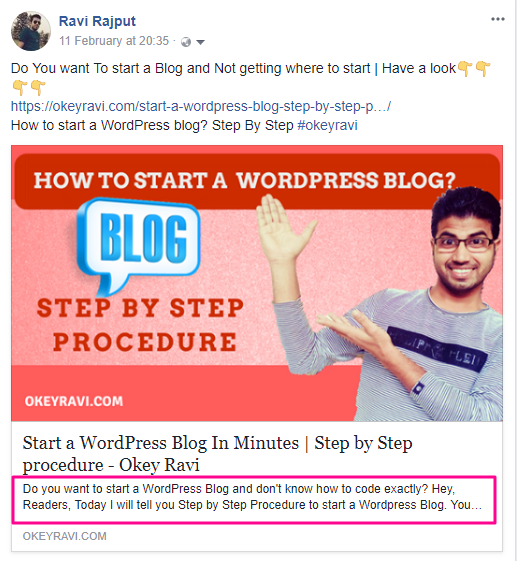This screenshot has width=517, height=561.
Task: Click the #okeyravi hashtag
Action: click(x=327, y=125)
